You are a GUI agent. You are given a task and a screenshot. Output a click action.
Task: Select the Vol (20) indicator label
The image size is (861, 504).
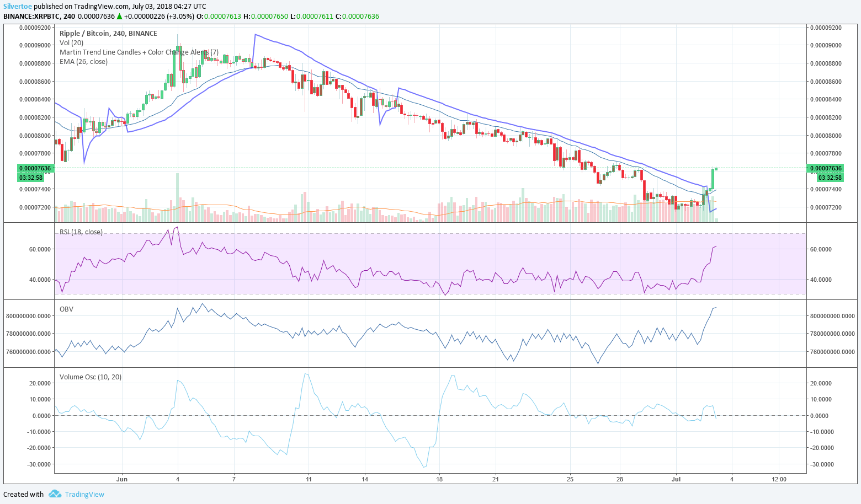click(x=72, y=42)
